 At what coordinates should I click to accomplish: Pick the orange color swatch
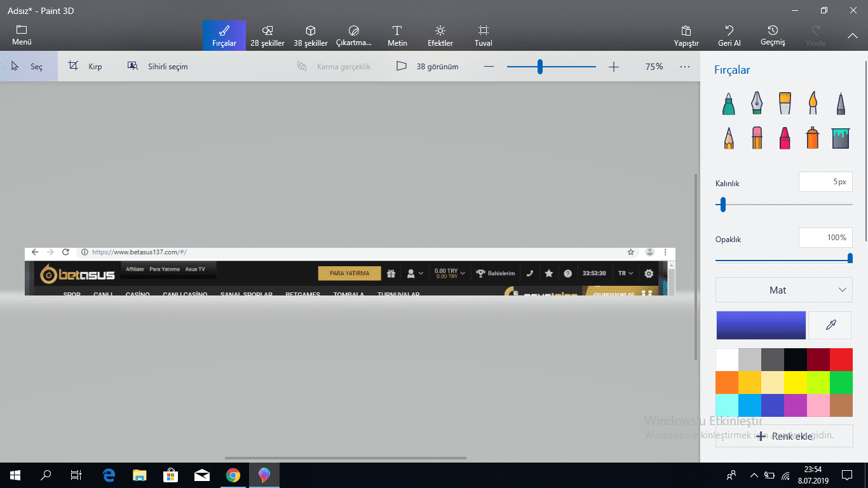[x=727, y=383]
